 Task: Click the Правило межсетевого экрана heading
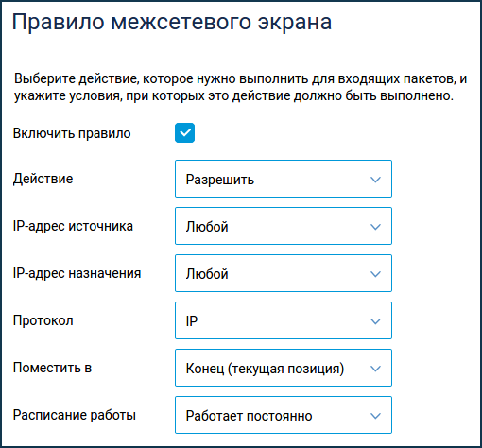coord(172,22)
